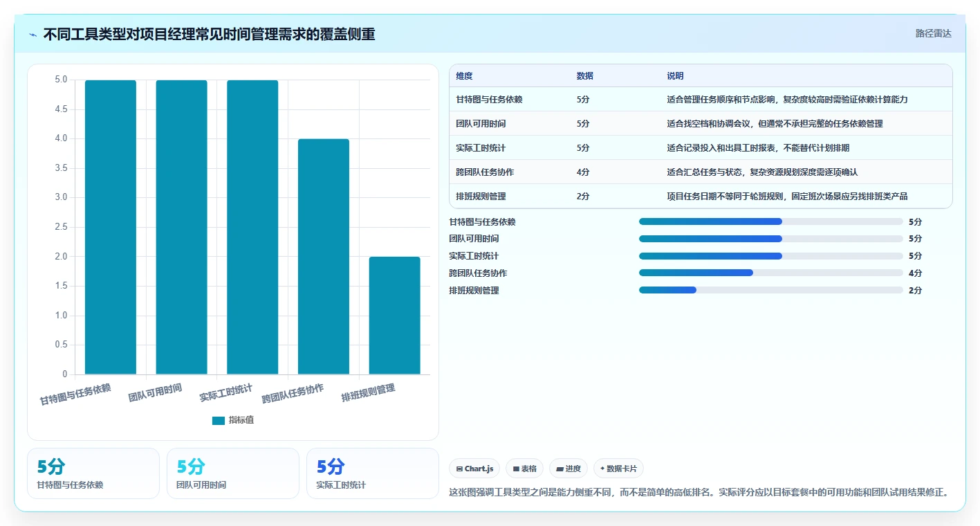Click the 路径雷达 label in header
The width and height of the screenshot is (980, 526).
[933, 33]
